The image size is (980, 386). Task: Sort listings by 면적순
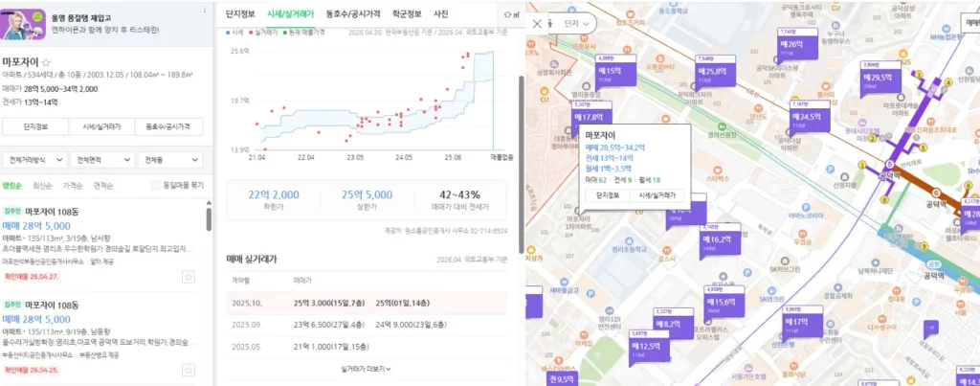tap(103, 185)
